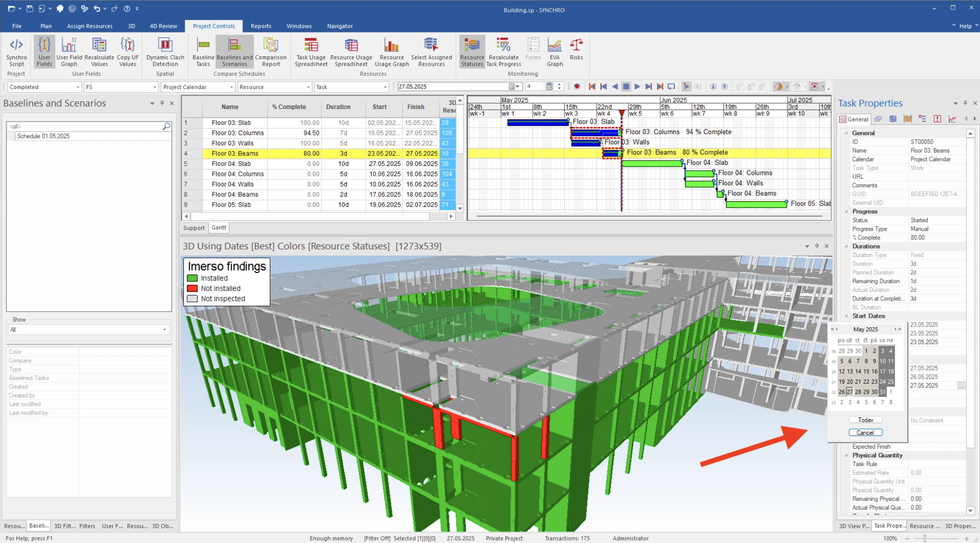Screen dimensions: 980x543
Task: Open the Comparison Report
Action: (270, 51)
